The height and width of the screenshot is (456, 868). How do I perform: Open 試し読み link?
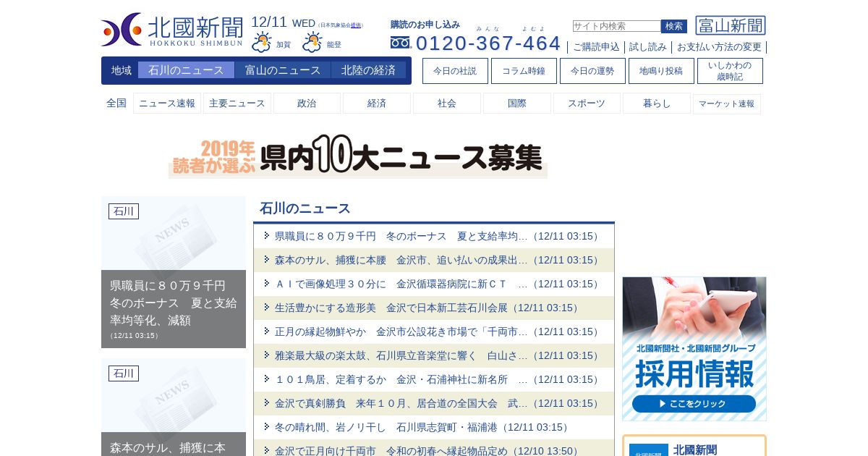point(648,47)
